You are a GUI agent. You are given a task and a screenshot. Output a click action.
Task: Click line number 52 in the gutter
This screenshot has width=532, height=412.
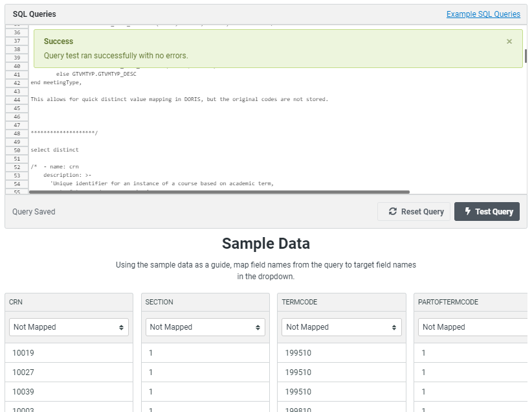click(x=17, y=167)
